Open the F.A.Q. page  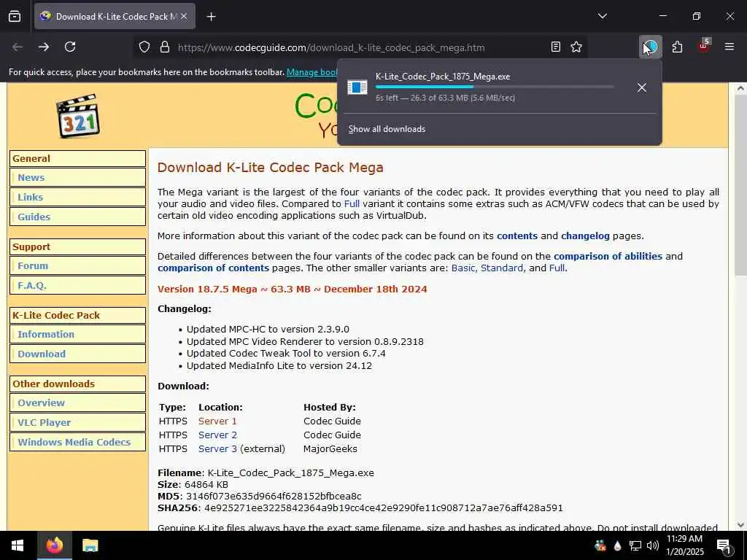32,285
